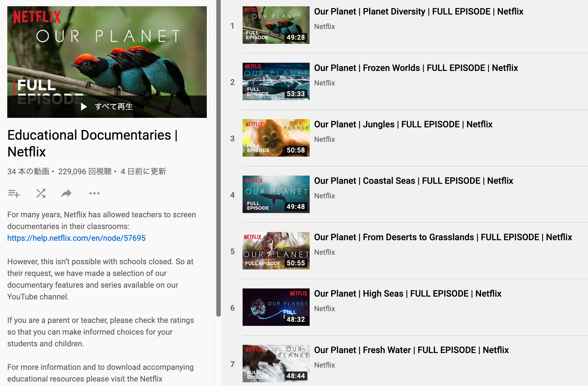Click the Frozen Worlds iceberg thumbnail
The height and width of the screenshot is (386, 588).
point(276,82)
